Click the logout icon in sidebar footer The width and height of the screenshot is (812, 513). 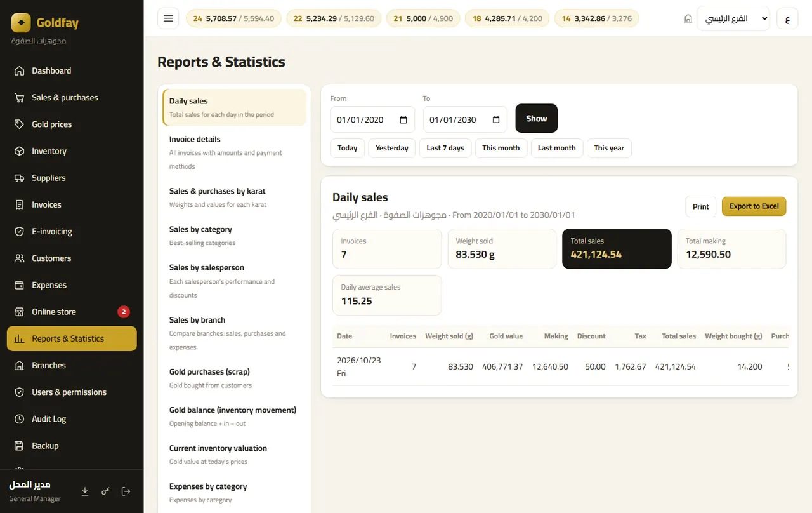pos(126,491)
